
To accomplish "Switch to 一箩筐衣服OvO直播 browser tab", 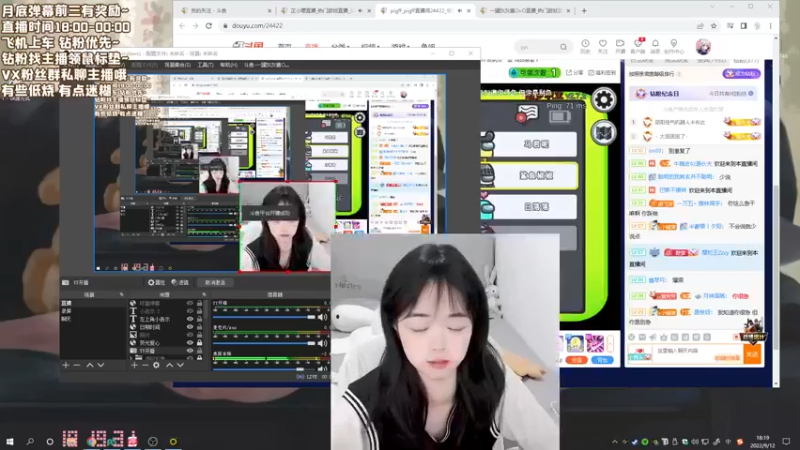I will click(x=526, y=10).
